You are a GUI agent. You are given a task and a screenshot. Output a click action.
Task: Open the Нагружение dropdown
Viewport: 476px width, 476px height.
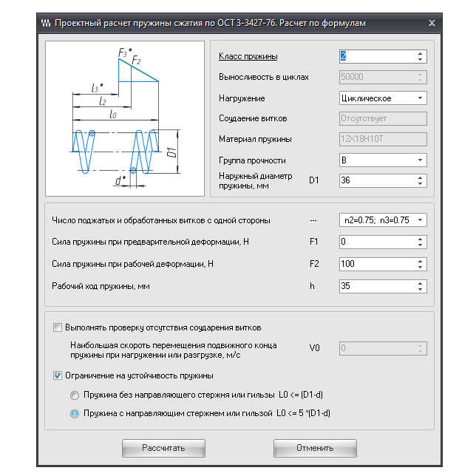pos(420,98)
